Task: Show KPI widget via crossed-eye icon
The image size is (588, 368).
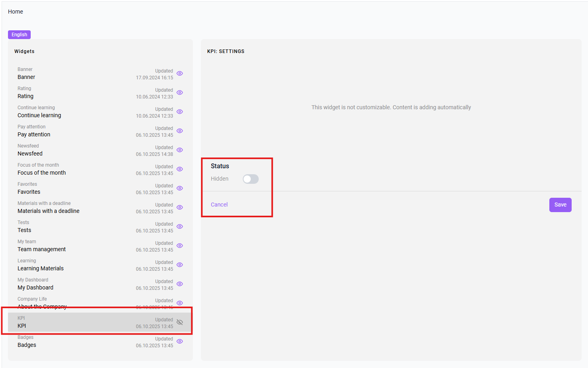Action: click(180, 322)
